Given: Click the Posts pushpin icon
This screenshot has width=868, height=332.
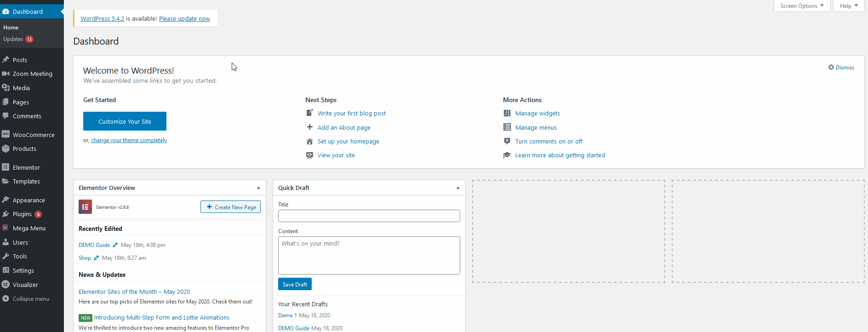Looking at the screenshot, I should click(6, 60).
